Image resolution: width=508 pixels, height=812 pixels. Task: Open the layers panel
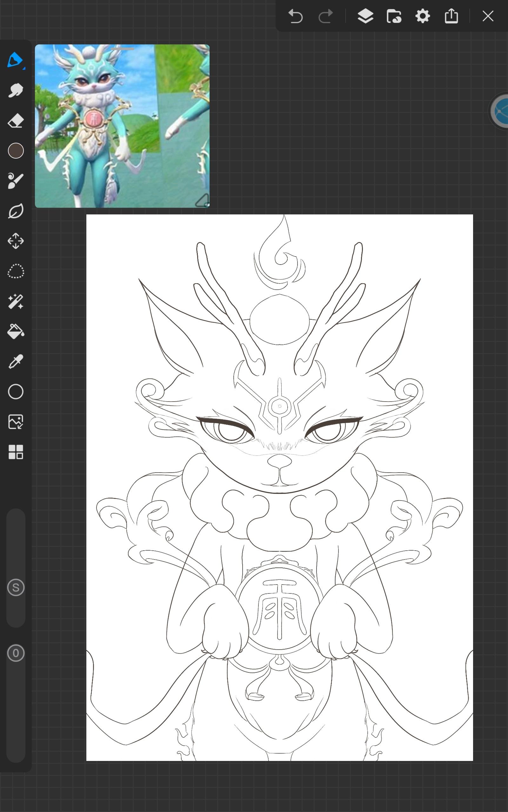point(365,16)
